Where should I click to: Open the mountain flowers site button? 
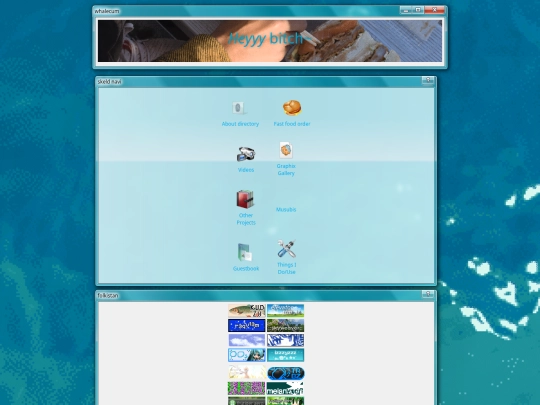[x=285, y=325]
